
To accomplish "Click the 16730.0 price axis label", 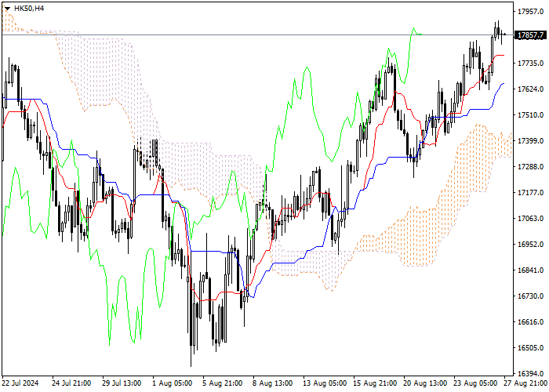I will coord(530,296).
